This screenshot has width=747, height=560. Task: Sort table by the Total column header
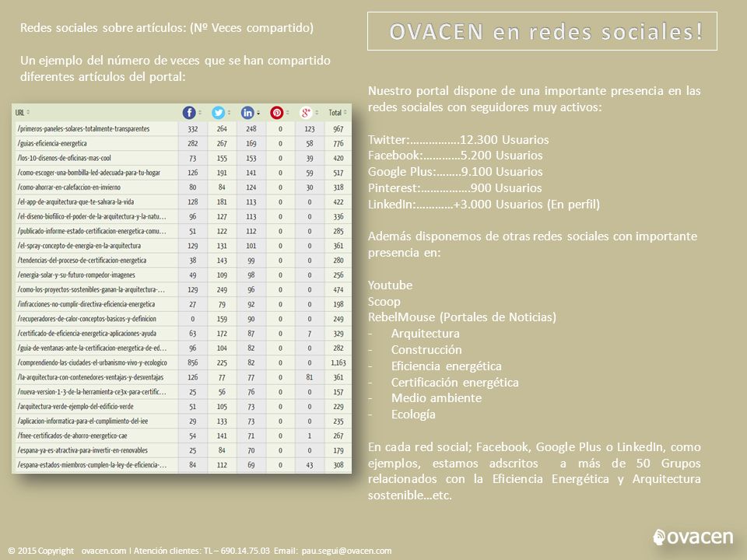coord(337,112)
